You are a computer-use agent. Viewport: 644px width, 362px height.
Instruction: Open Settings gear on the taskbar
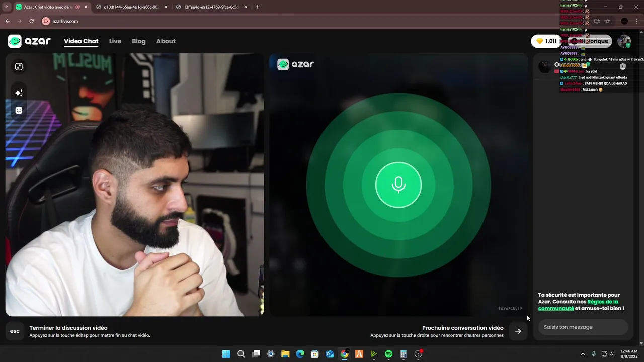(x=271, y=354)
